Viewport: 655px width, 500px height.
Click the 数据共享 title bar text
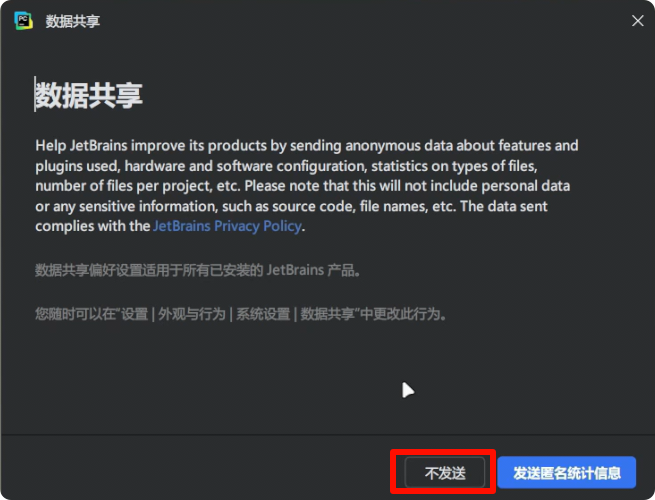tap(73, 21)
